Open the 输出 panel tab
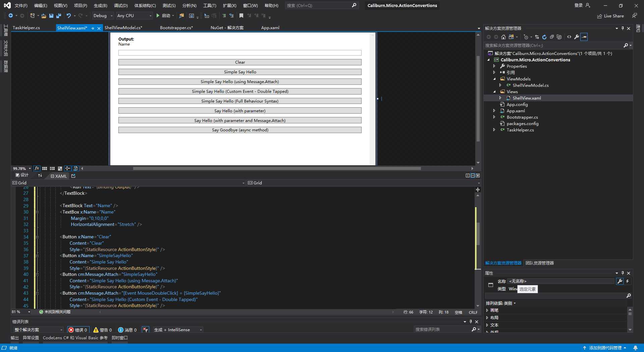The height and width of the screenshot is (352, 644). pyautogui.click(x=15, y=338)
